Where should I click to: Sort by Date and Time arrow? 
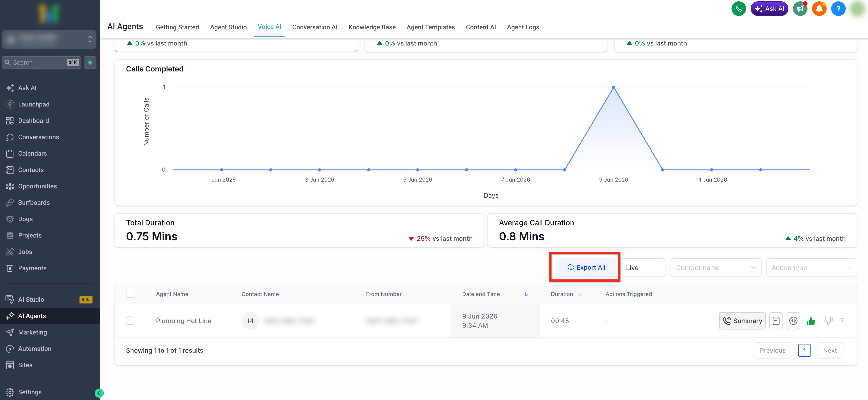525,294
